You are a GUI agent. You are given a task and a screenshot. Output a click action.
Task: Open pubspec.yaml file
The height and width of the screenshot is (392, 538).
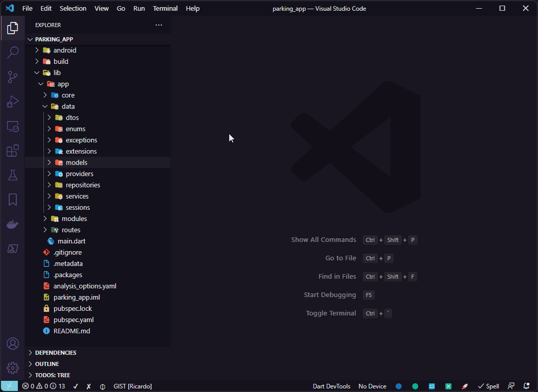click(98, 320)
